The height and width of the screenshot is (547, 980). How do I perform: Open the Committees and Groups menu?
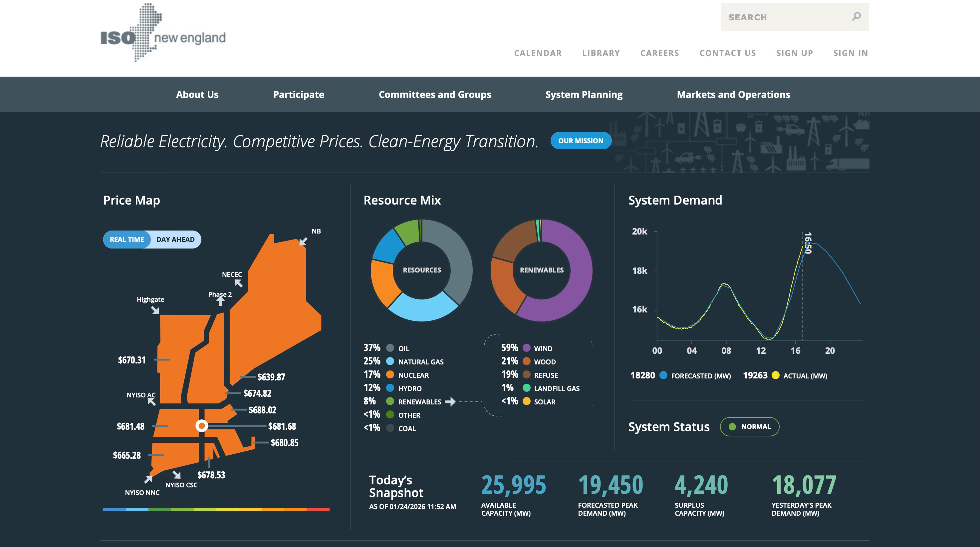[434, 94]
